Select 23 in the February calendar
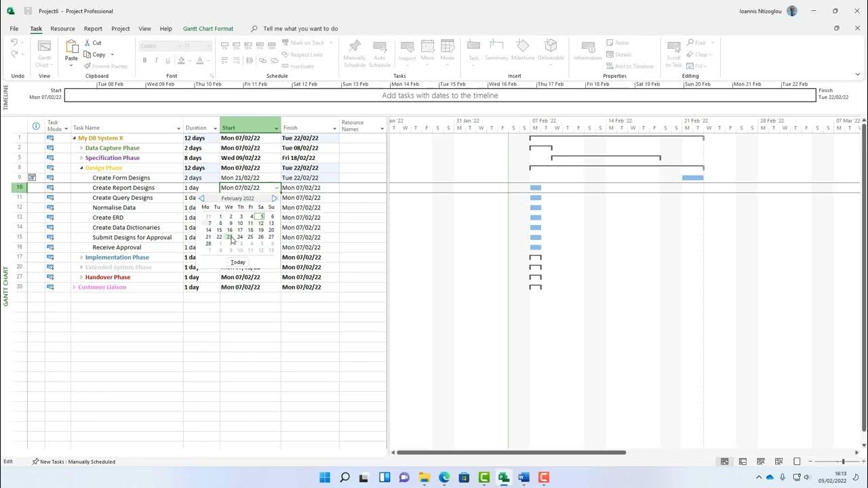The height and width of the screenshot is (488, 868). (x=230, y=237)
